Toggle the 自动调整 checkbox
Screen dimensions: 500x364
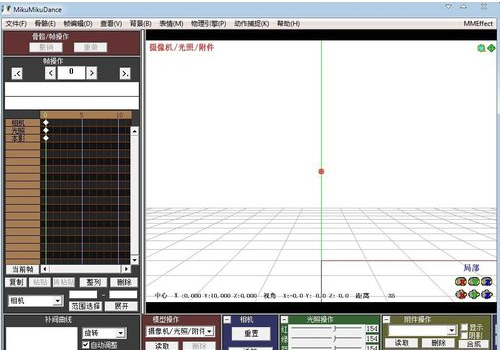pos(86,345)
